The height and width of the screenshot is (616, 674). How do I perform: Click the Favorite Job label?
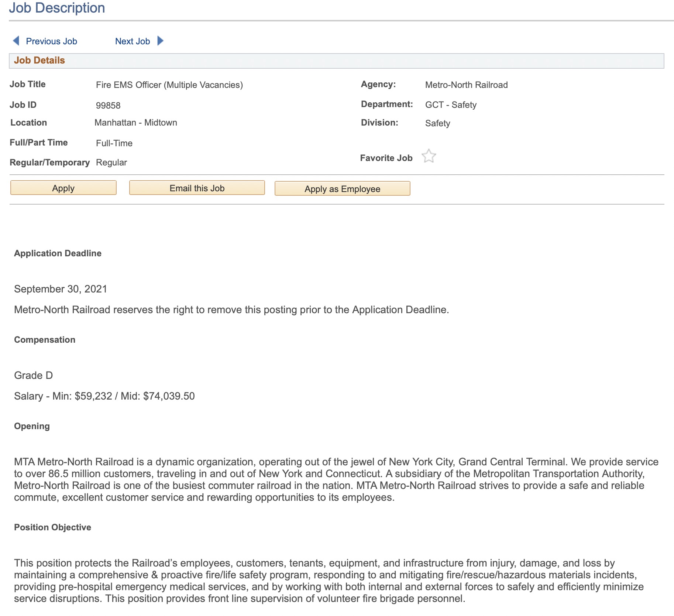[386, 158]
